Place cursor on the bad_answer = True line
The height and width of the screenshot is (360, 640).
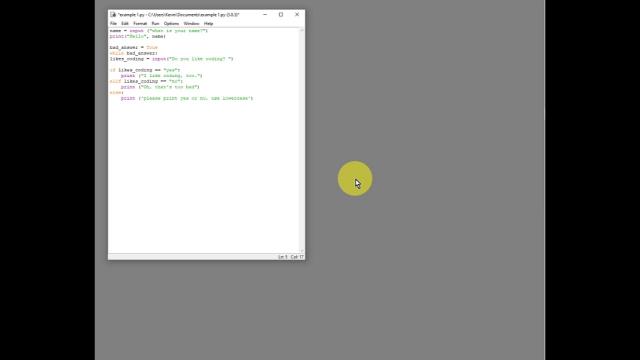point(133,47)
